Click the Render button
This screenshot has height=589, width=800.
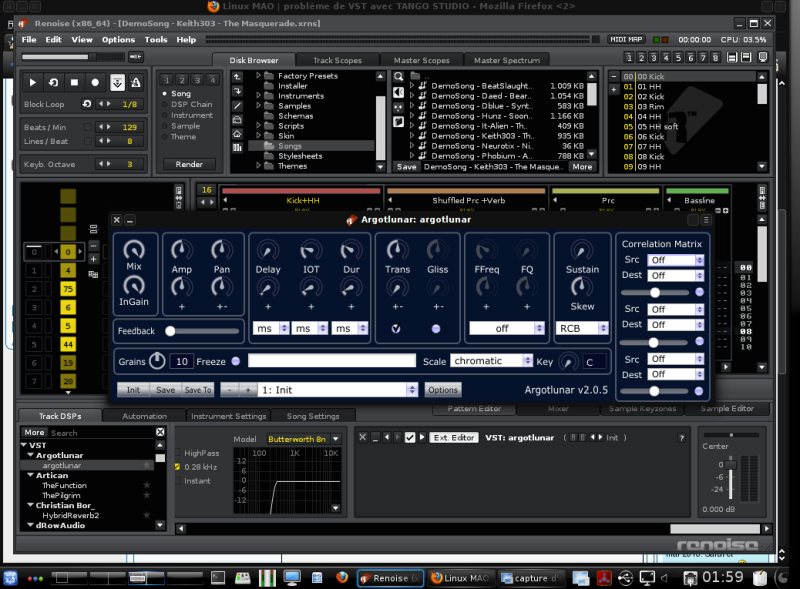click(x=189, y=164)
